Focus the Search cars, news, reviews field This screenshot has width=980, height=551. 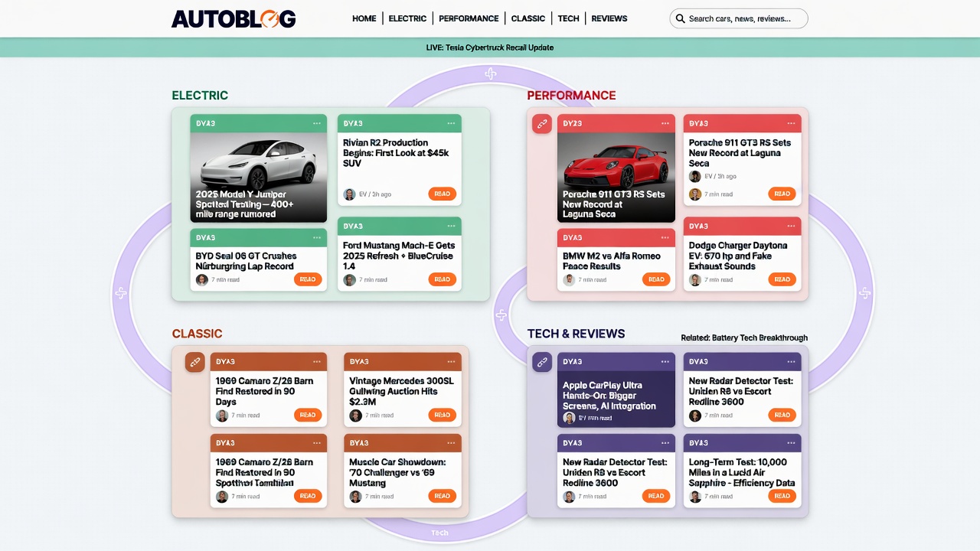(x=739, y=18)
